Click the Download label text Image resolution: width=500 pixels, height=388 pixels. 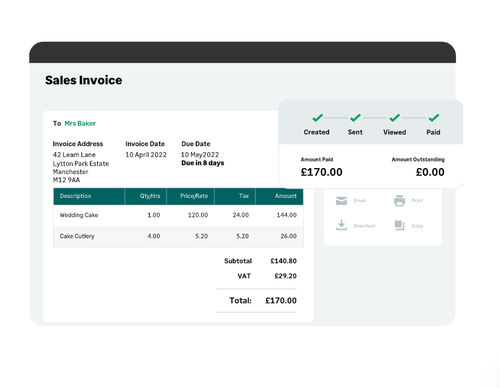tap(364, 226)
